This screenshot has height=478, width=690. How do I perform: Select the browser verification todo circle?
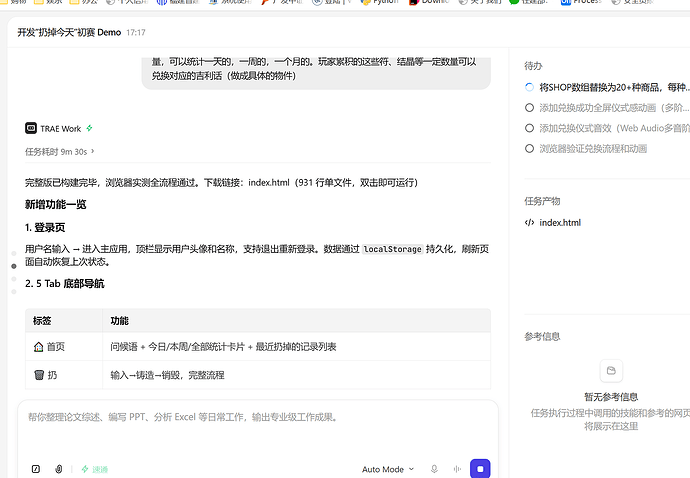pos(529,149)
